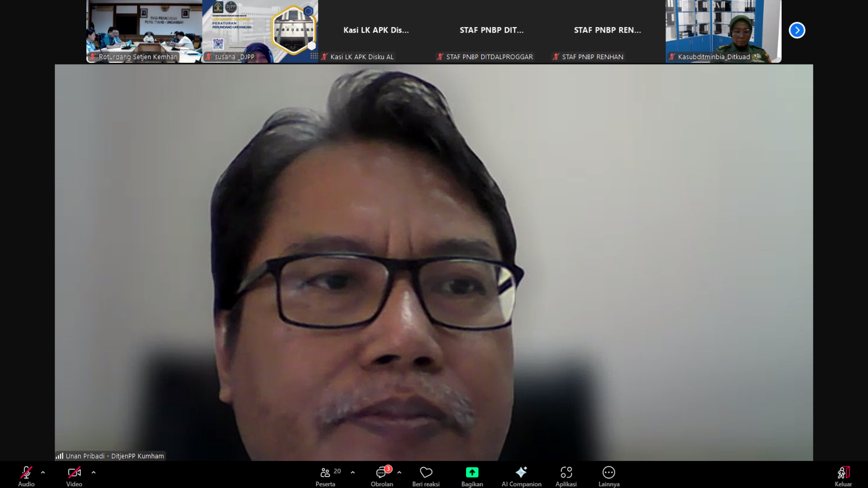Click the grip dots icon on susana _DJPP tile
868x488 pixels.
(314, 56)
